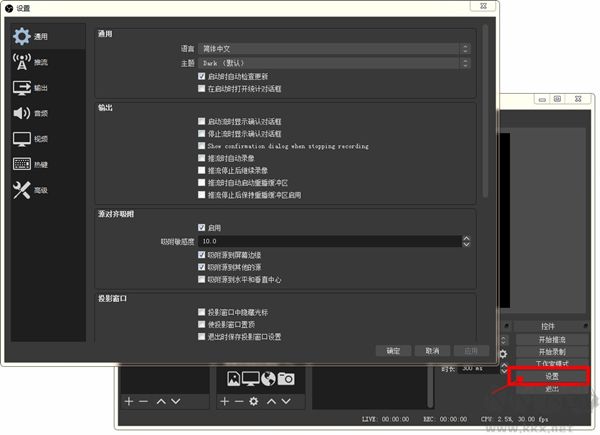
Task: Adjust duration stepper arrows beside 300 ms
Action: coord(504,368)
